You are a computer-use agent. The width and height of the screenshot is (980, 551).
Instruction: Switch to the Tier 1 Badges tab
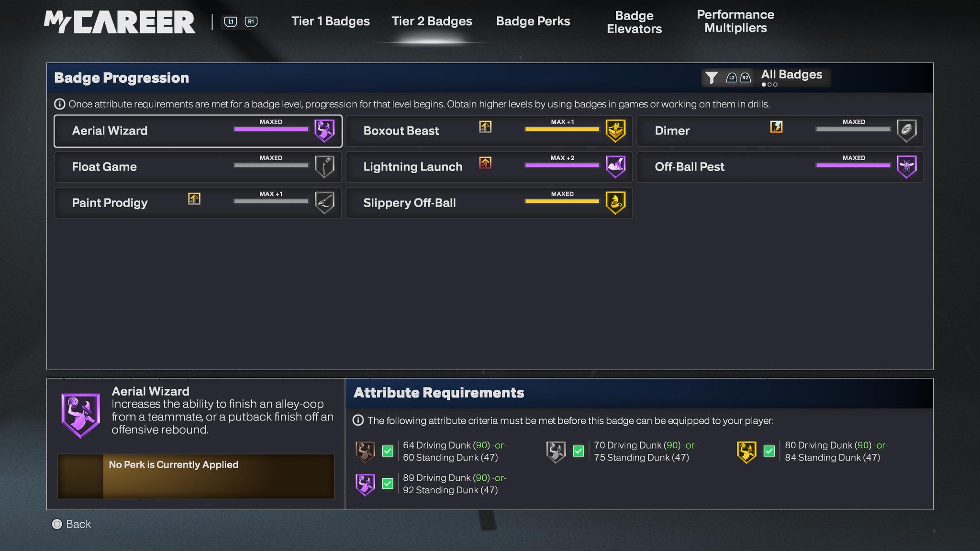click(x=330, y=22)
